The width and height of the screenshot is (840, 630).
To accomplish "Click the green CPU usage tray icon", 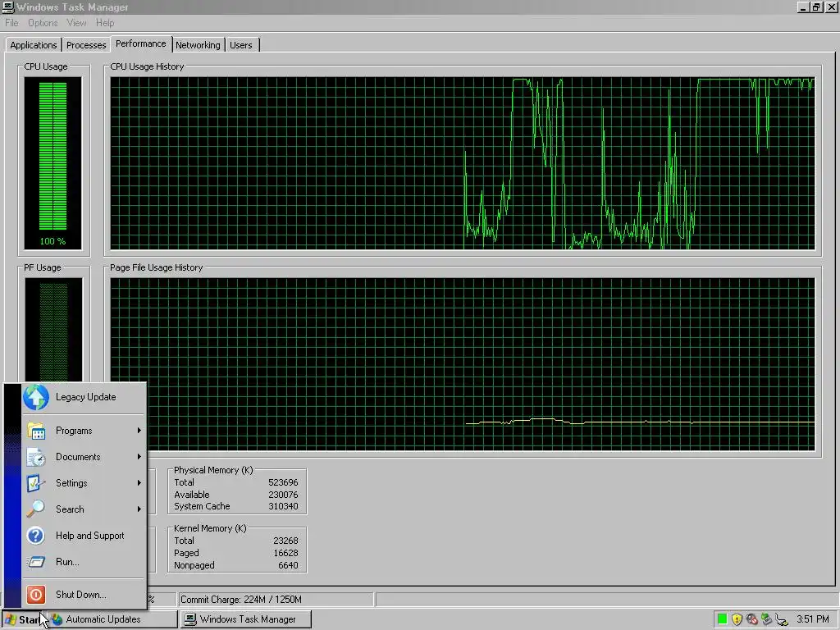I will pos(722,619).
